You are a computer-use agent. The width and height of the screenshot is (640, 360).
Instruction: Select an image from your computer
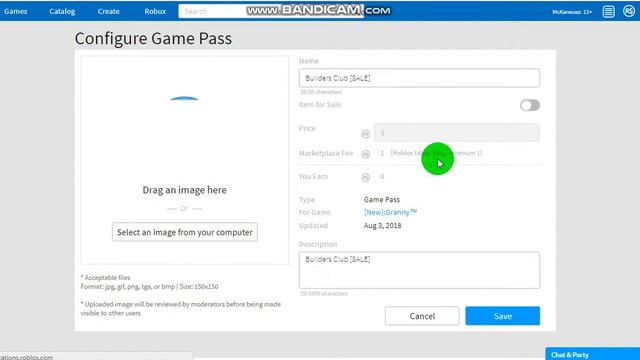tap(184, 232)
